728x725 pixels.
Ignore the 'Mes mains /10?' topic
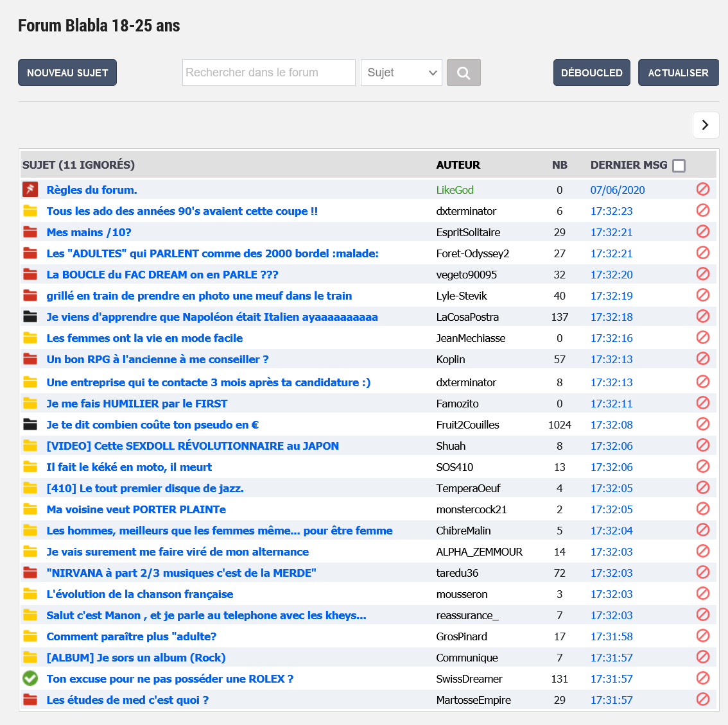click(x=702, y=231)
